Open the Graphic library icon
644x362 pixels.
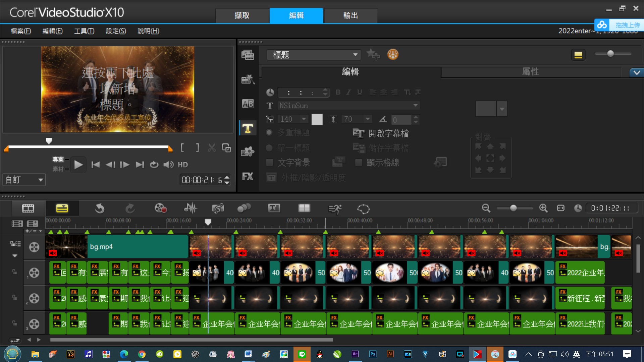click(x=248, y=152)
